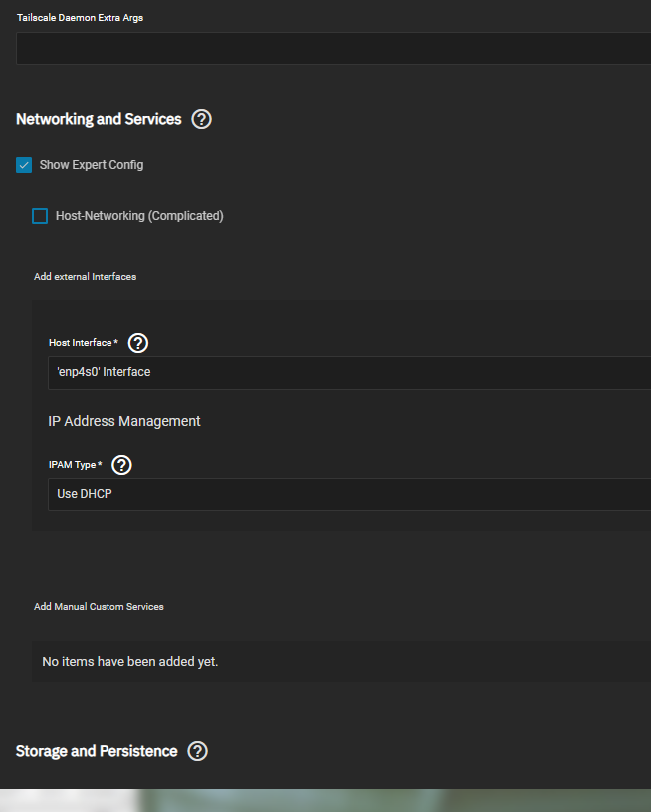This screenshot has height=812, width=651.
Task: Click the IP Address Management subheading
Action: pos(124,422)
